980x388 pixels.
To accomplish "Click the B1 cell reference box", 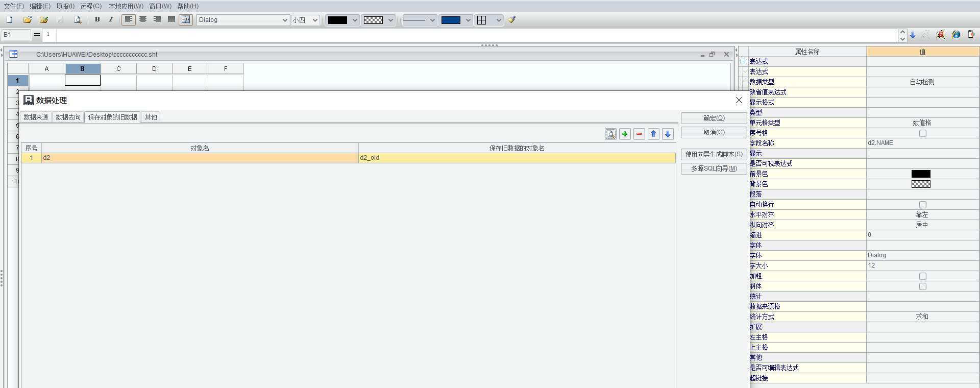I will pos(16,35).
